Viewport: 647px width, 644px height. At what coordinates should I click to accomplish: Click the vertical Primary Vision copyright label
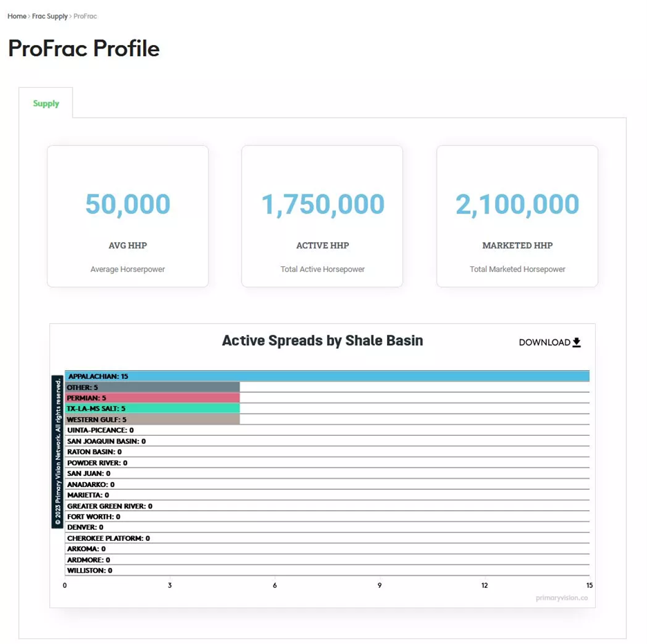pyautogui.click(x=57, y=452)
